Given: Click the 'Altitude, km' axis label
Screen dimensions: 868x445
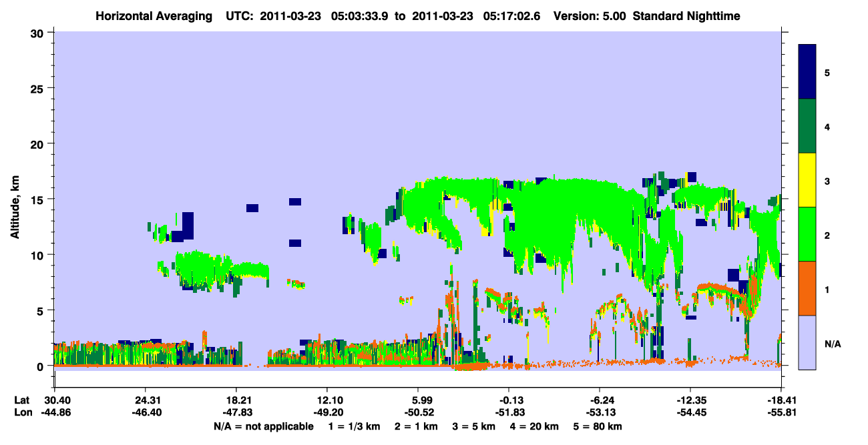Looking at the screenshot, I should (15, 208).
